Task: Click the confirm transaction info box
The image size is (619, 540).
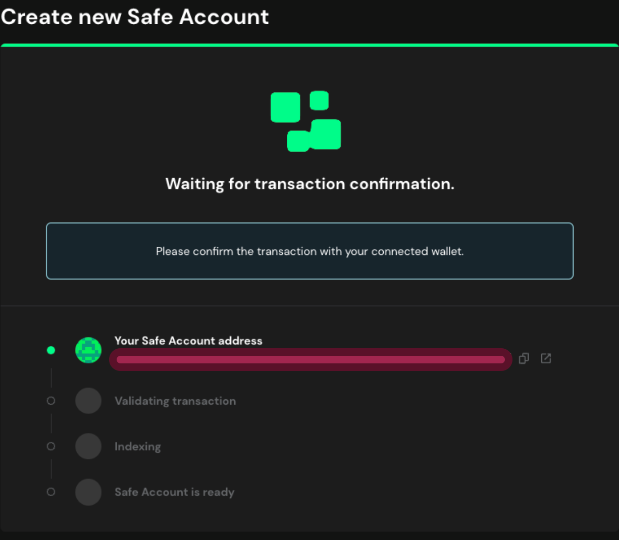Action: pos(310,251)
